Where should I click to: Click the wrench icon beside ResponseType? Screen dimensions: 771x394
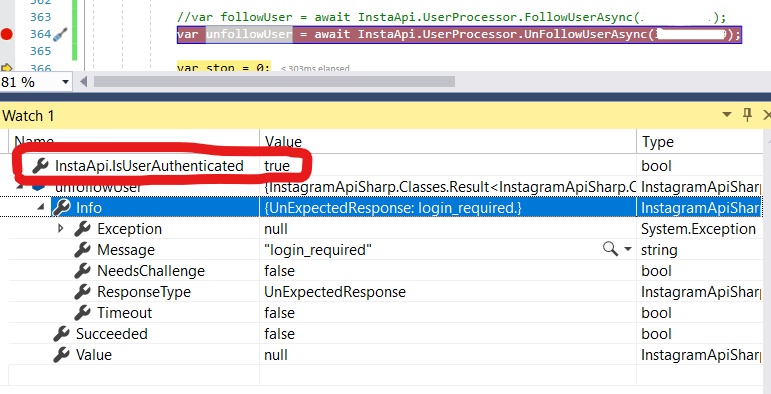83,292
